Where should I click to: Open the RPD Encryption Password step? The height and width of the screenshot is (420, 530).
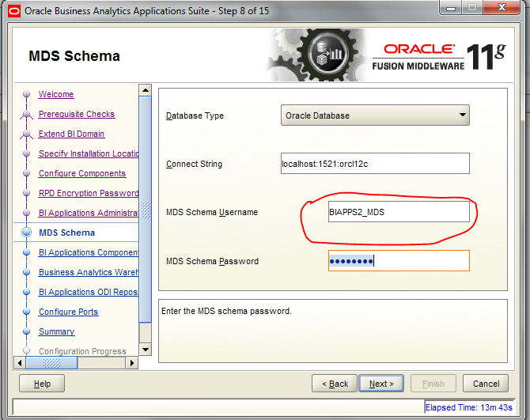coord(89,193)
